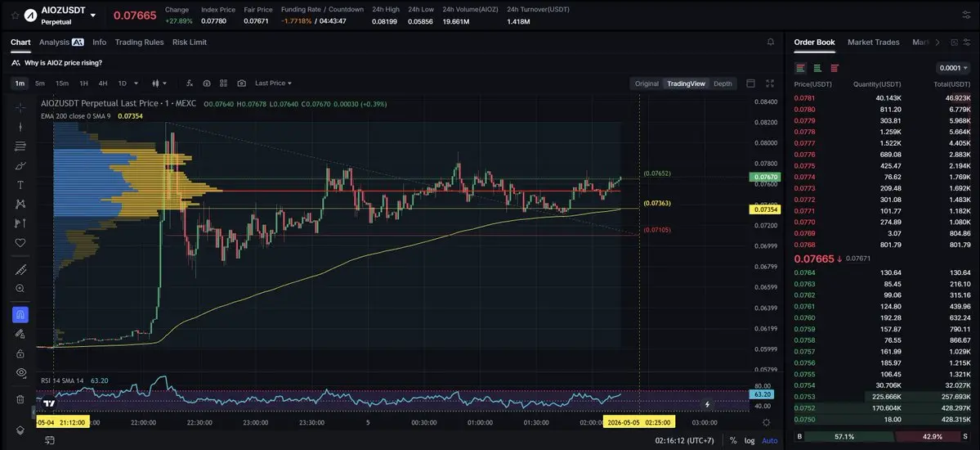Open the heart favorites icons tool

[20, 243]
